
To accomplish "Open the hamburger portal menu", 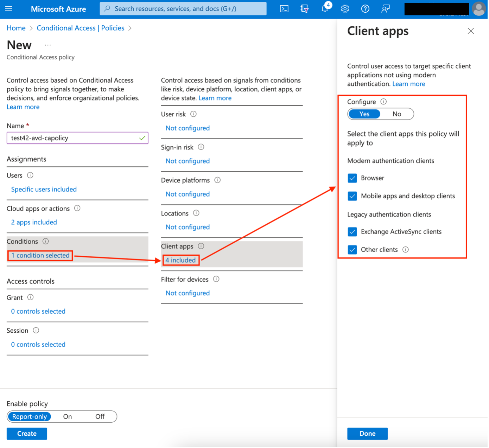I will tap(9, 9).
